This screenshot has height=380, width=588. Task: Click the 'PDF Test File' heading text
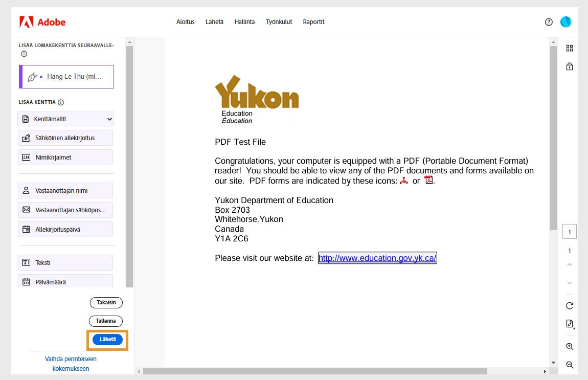[240, 142]
